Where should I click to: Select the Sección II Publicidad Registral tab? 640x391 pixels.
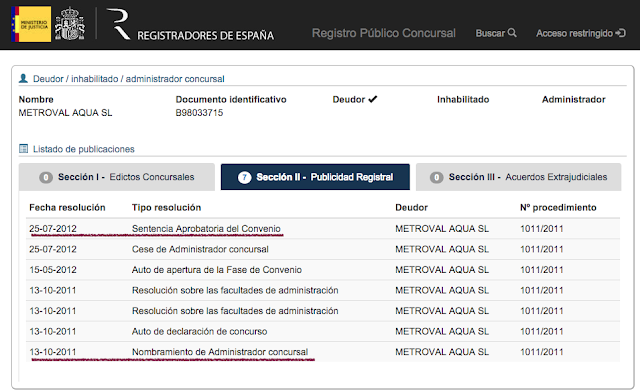coord(315,177)
